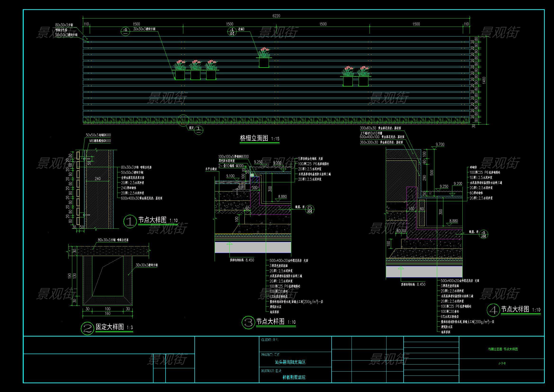Click the 格栅立面图 1:15 drawing title
This screenshot has height=392, width=554.
coord(259,138)
